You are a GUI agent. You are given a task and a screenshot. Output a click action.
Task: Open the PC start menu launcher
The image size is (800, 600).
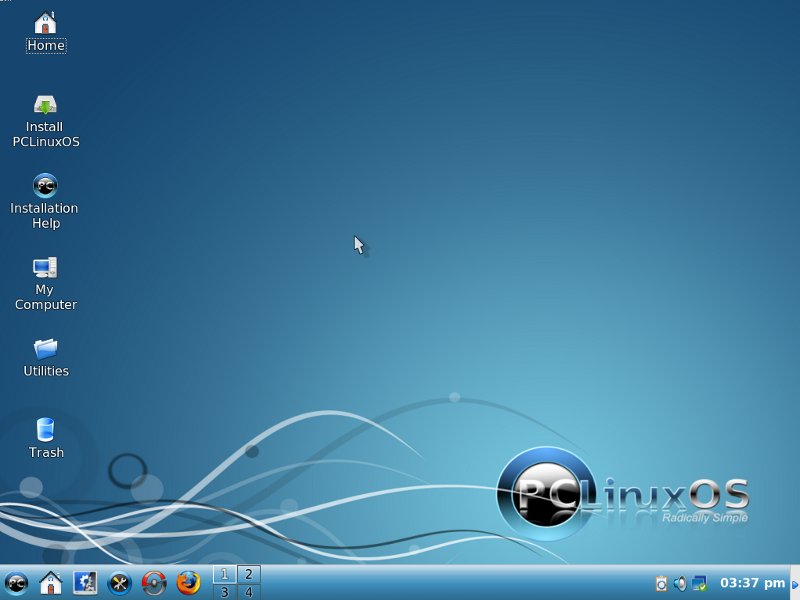(16, 582)
